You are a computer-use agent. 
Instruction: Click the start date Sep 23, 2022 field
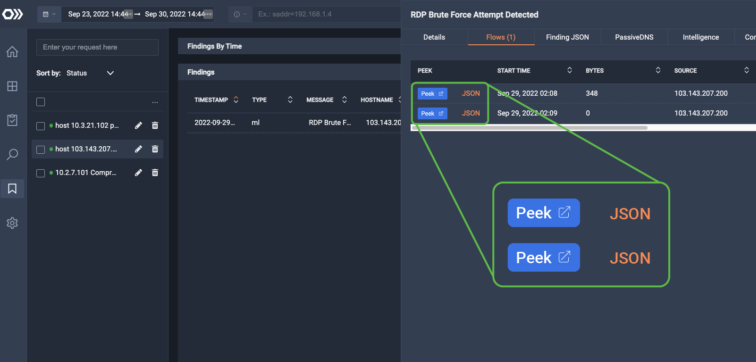[x=97, y=14]
